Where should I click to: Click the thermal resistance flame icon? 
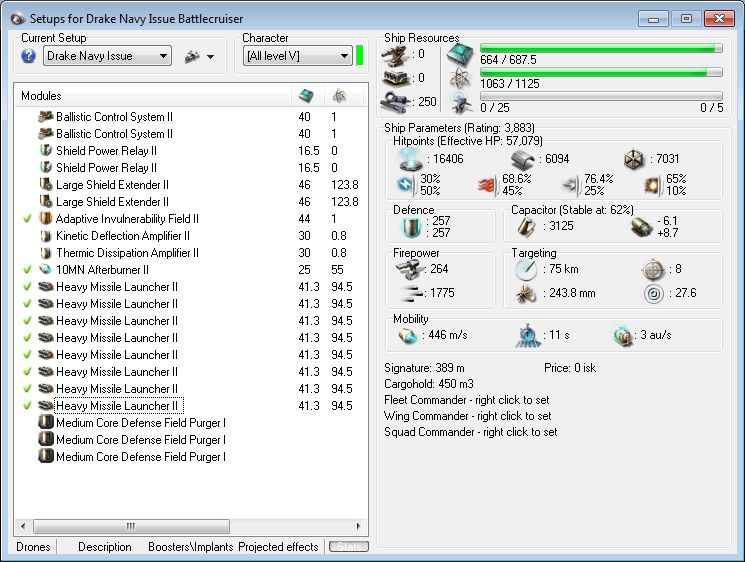(487, 185)
